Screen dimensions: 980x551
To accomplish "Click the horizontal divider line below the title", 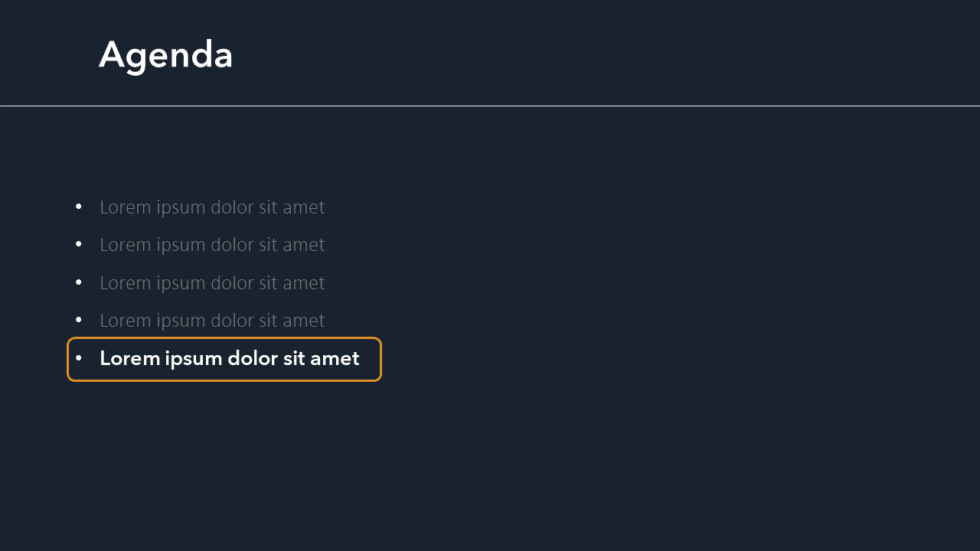I will point(490,106).
